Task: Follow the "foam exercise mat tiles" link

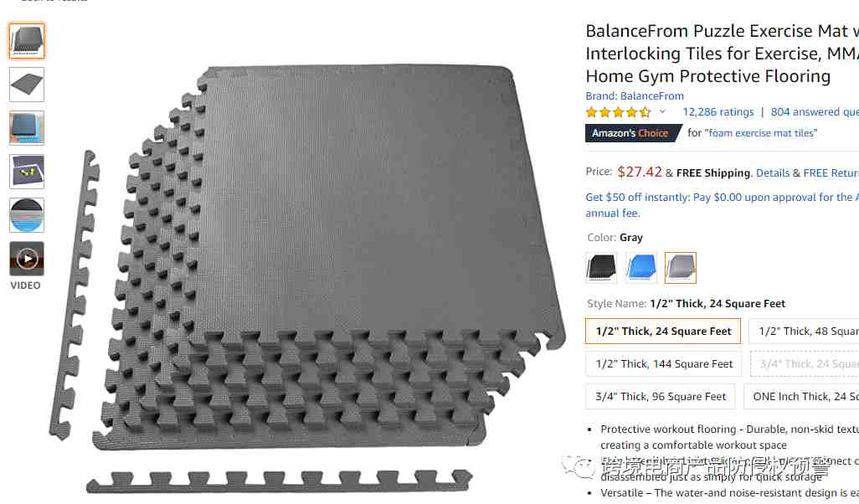Action: [761, 133]
